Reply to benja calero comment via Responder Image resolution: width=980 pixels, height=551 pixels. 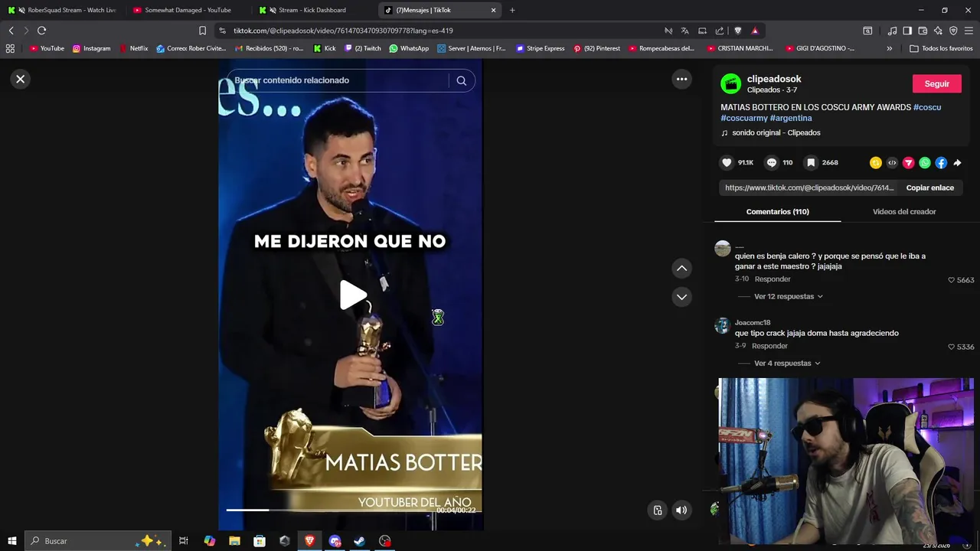click(x=773, y=279)
